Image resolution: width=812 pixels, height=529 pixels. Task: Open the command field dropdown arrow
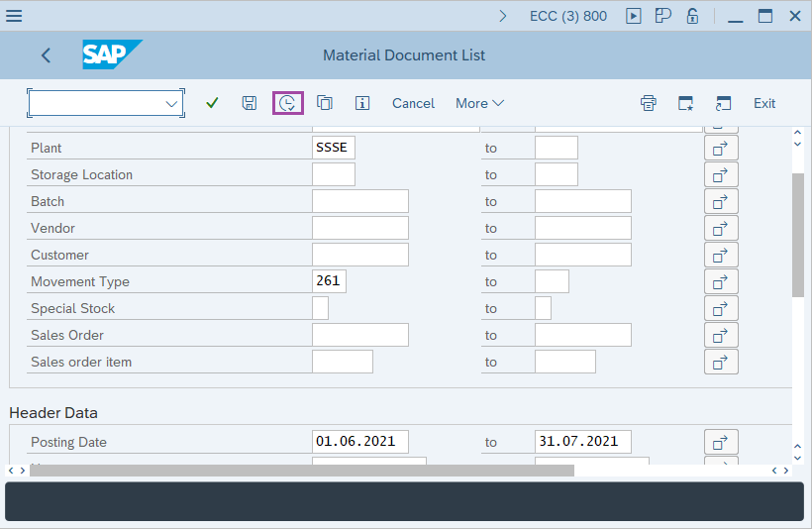(171, 104)
